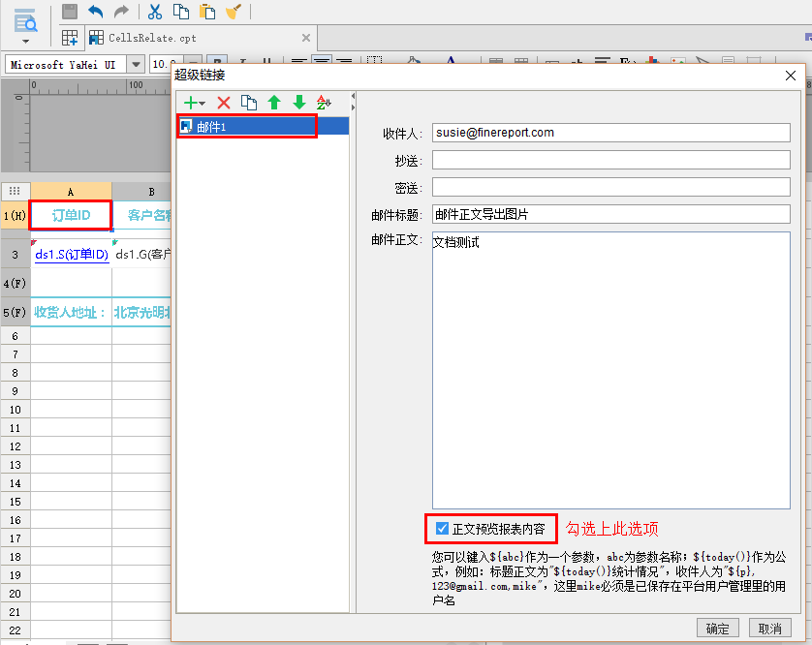
Task: Close the CellsRelate.cpt tab
Action: pos(306,38)
